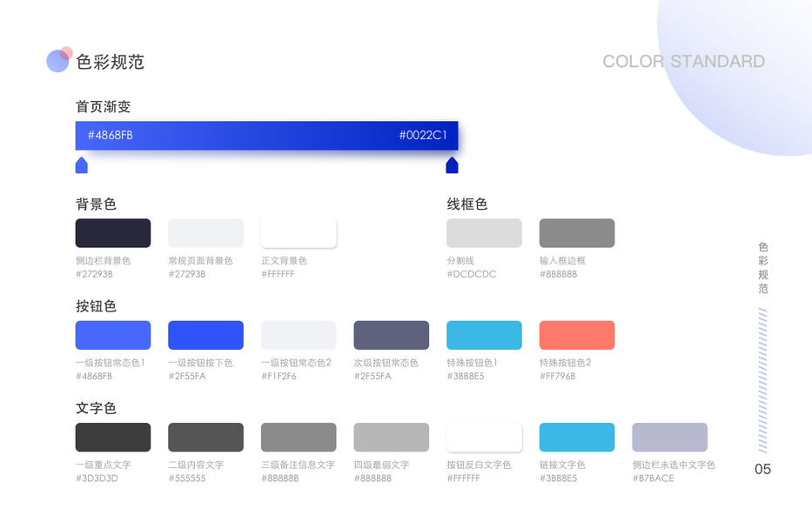Select the 侧边栏背景色 dark swatch
Viewport: 812px width, 522px height.
click(113, 233)
